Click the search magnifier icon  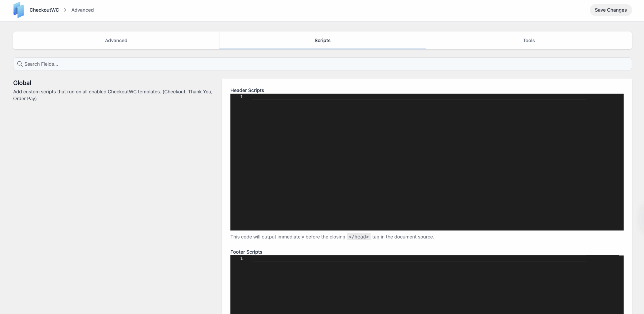click(20, 64)
